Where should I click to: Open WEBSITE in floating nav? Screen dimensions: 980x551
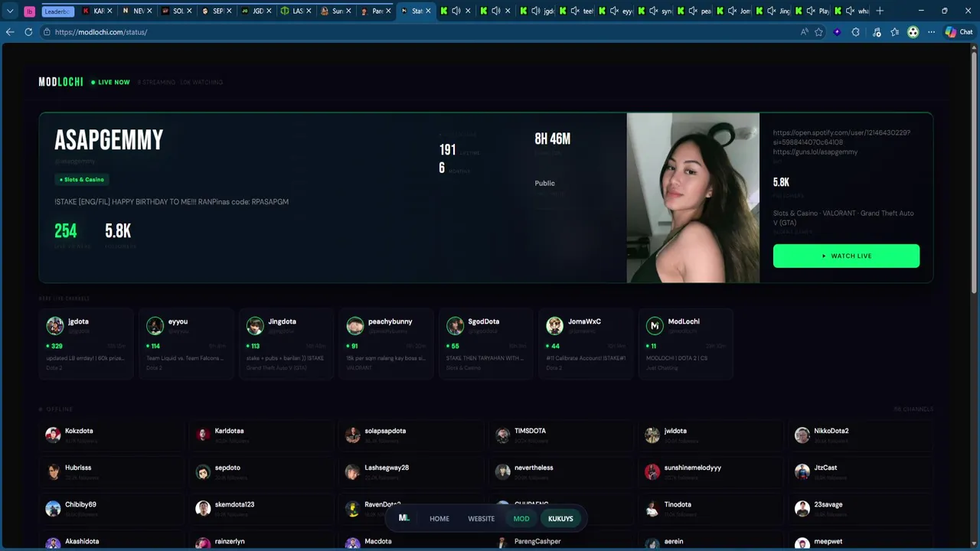click(x=482, y=519)
